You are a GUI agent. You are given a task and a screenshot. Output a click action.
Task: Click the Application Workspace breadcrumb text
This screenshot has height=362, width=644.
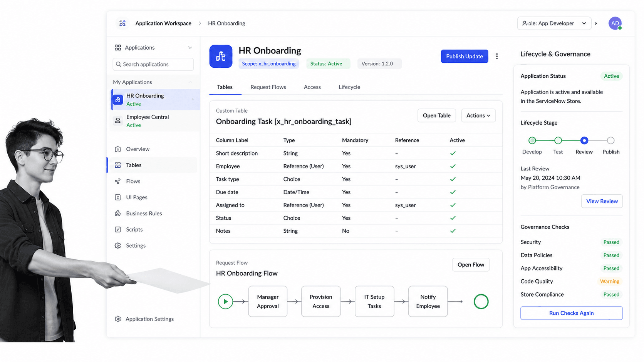(x=163, y=23)
